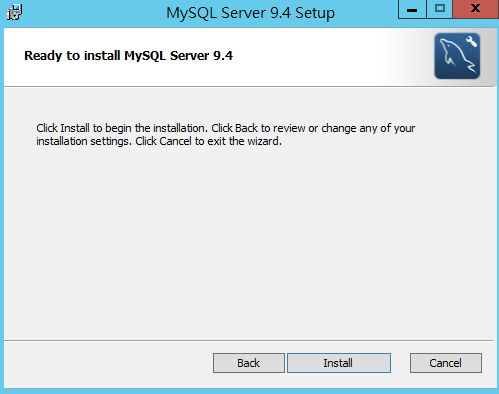The height and width of the screenshot is (394, 499).
Task: Minimize the MySQL Server 9.4 Setup window
Action: [x=412, y=9]
